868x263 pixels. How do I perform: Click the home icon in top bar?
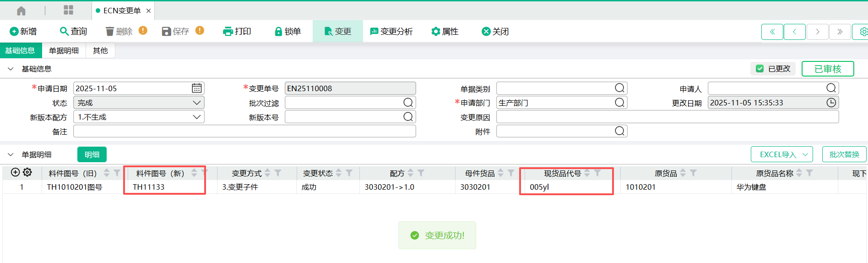[21, 11]
